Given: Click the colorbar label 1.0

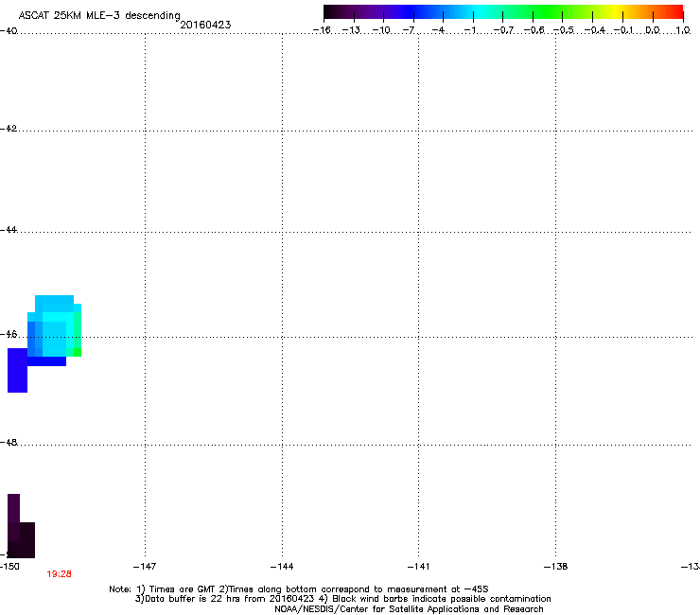Looking at the screenshot, I should pyautogui.click(x=683, y=30).
